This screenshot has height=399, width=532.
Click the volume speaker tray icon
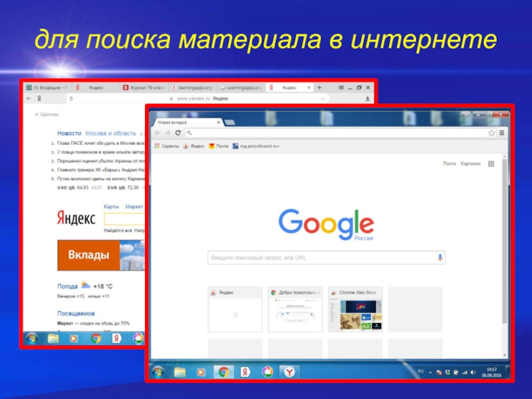[473, 372]
